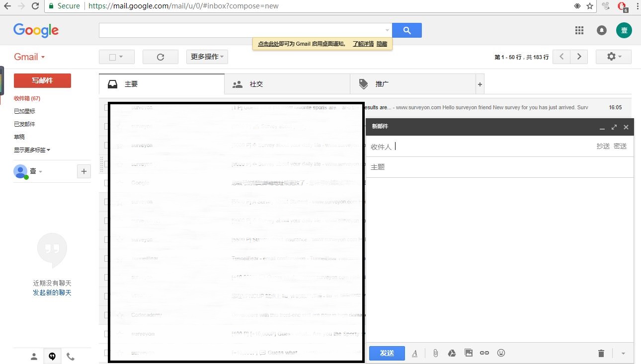Click the refresh inbox button
Viewport: 641px width, 364px height.
point(160,57)
